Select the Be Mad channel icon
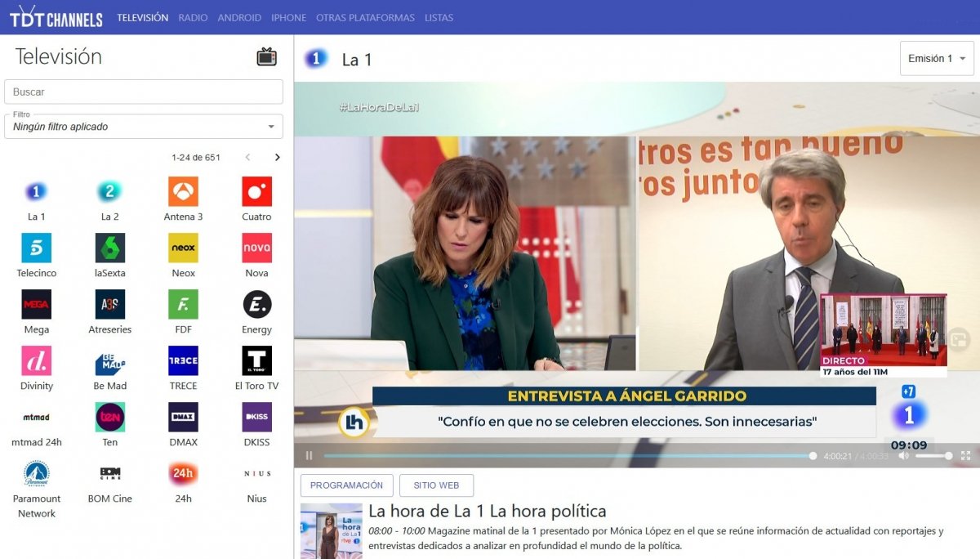This screenshot has height=559, width=980. (x=109, y=361)
